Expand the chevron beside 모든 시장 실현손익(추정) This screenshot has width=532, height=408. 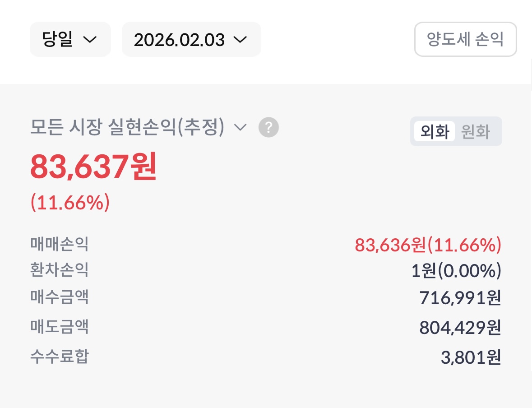pyautogui.click(x=241, y=128)
